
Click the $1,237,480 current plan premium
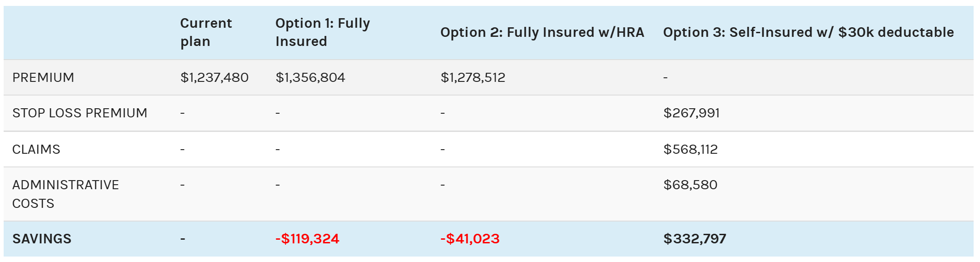(x=214, y=77)
